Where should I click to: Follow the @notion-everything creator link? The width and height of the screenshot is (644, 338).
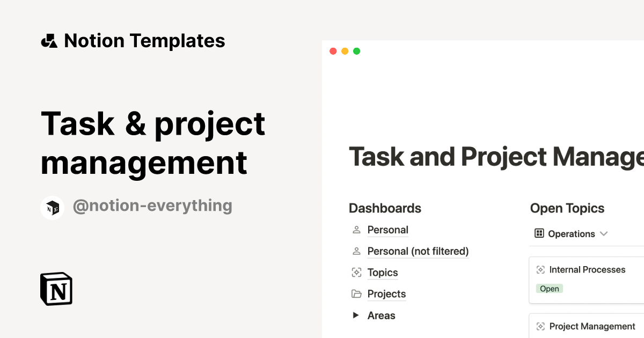point(152,206)
